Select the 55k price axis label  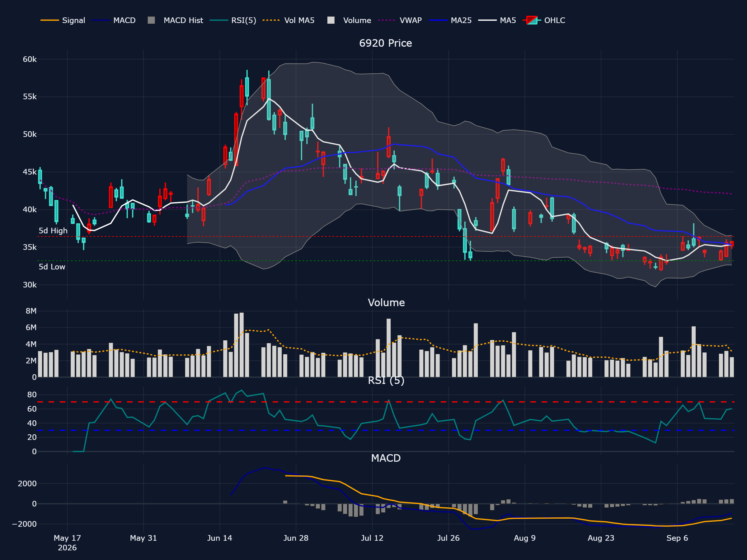30,97
